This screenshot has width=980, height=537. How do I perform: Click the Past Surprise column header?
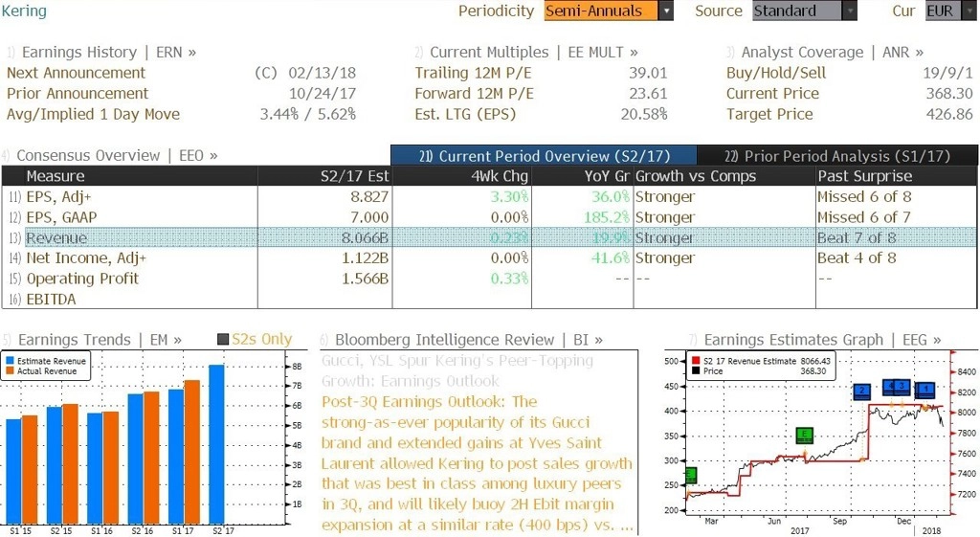click(x=896, y=176)
